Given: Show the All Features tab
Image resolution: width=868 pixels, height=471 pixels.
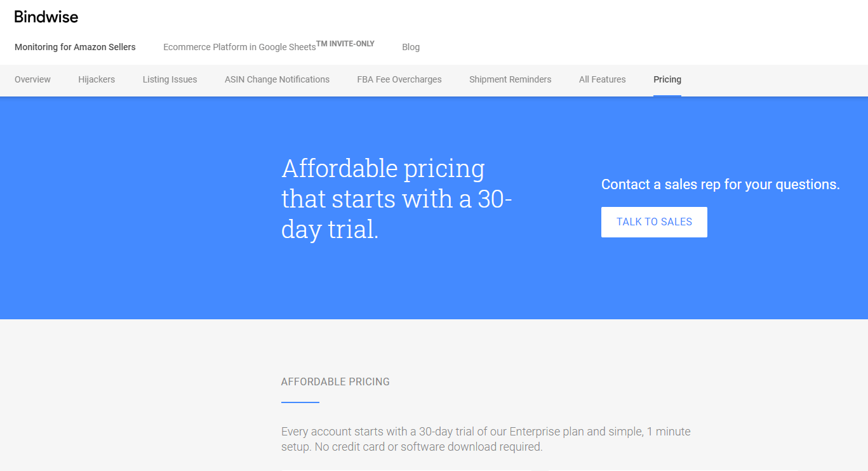Looking at the screenshot, I should tap(602, 79).
